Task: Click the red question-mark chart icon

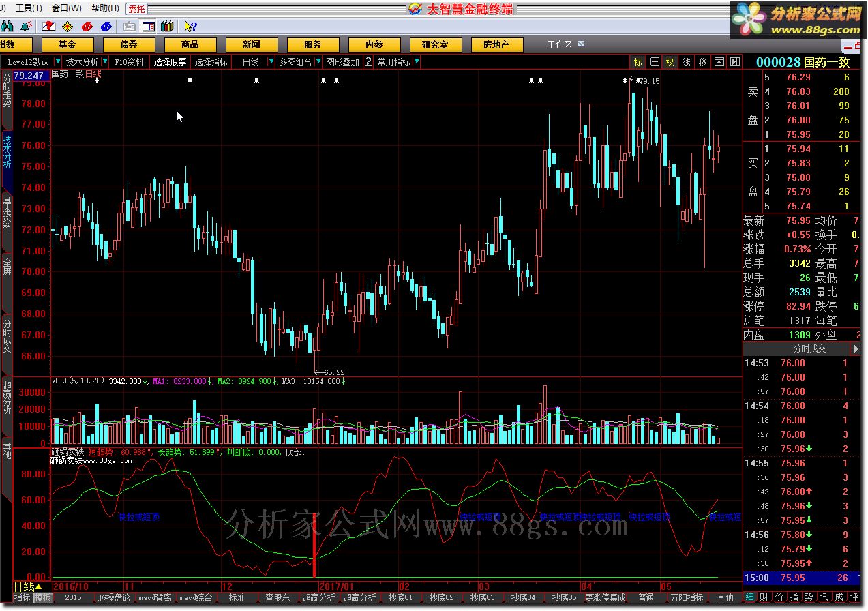Action: 49,27
